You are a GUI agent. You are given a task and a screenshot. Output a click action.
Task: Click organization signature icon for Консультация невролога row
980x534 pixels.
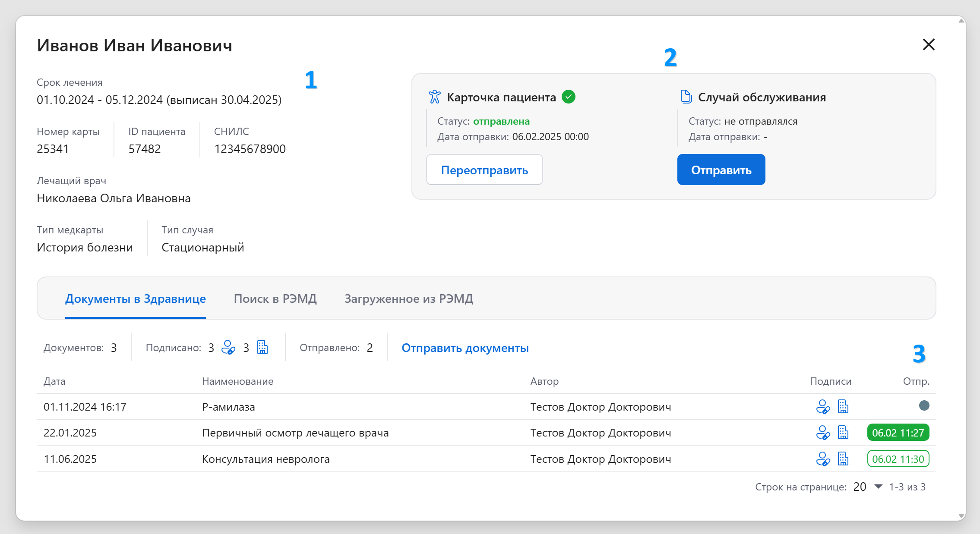[x=843, y=459]
